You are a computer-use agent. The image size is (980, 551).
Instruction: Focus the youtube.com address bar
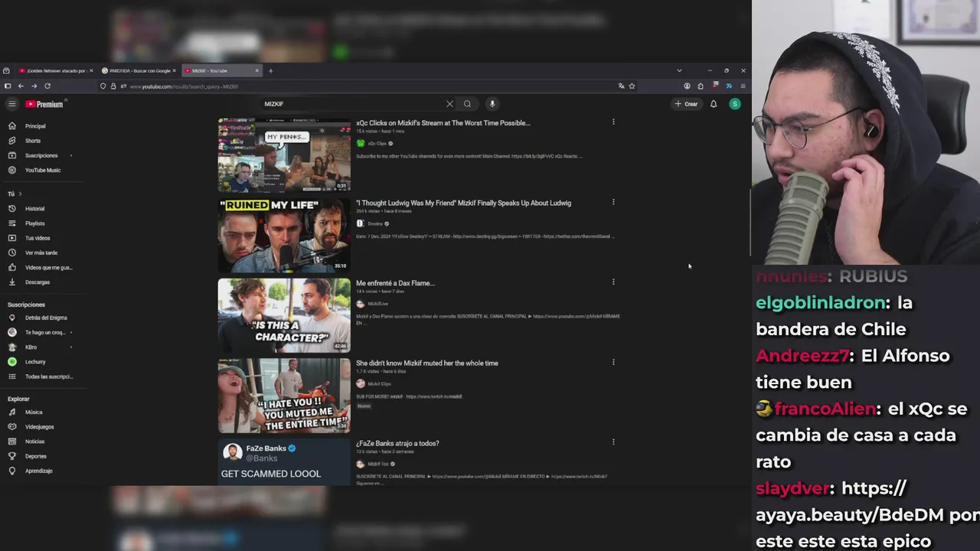[367, 86]
